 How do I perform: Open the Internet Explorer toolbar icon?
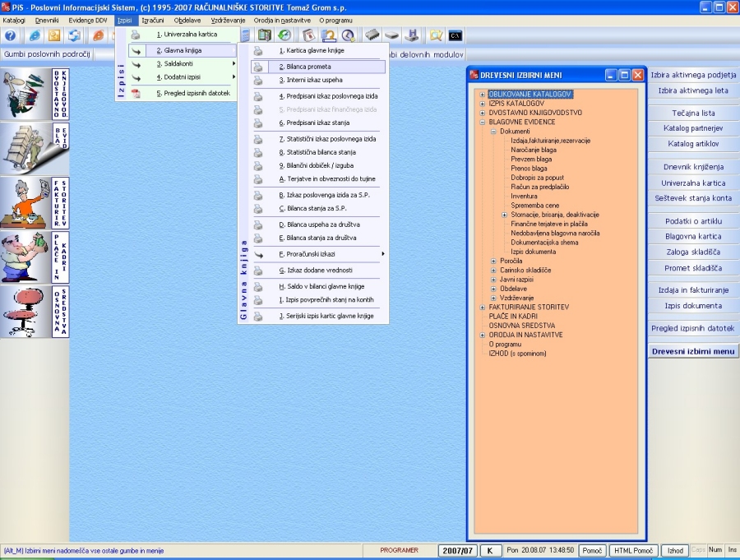tap(34, 35)
